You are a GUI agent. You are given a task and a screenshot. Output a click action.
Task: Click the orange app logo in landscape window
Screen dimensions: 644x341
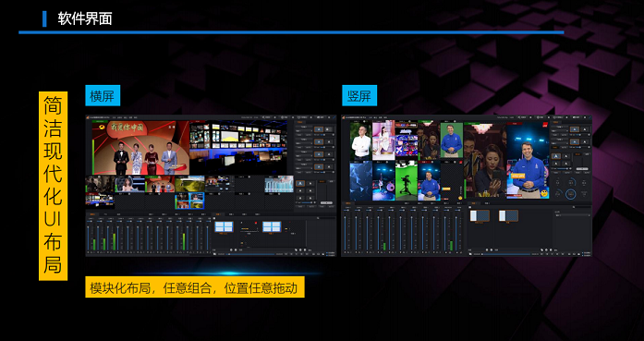[x=88, y=117]
